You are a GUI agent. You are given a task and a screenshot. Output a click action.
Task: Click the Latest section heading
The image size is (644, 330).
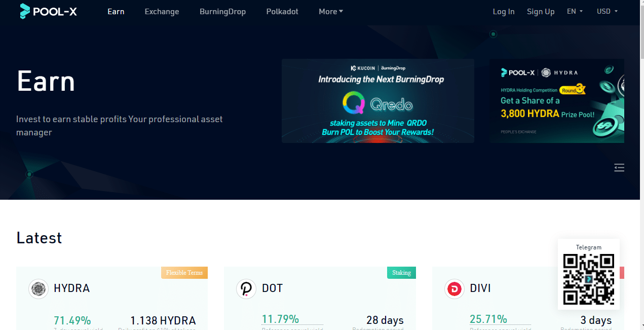point(39,238)
